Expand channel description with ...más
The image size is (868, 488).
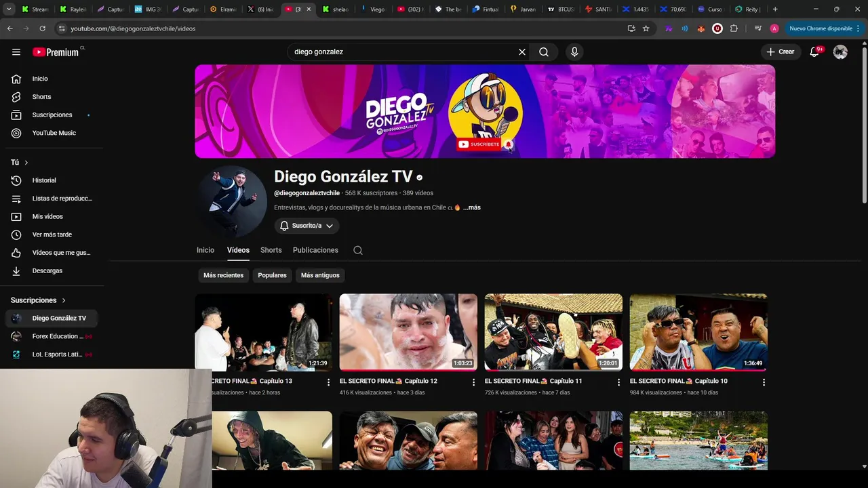click(472, 207)
